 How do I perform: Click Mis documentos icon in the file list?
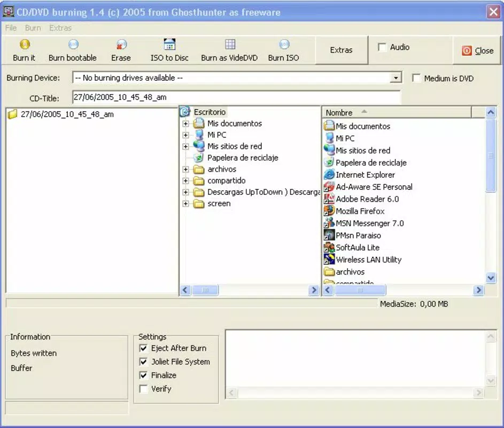[329, 126]
